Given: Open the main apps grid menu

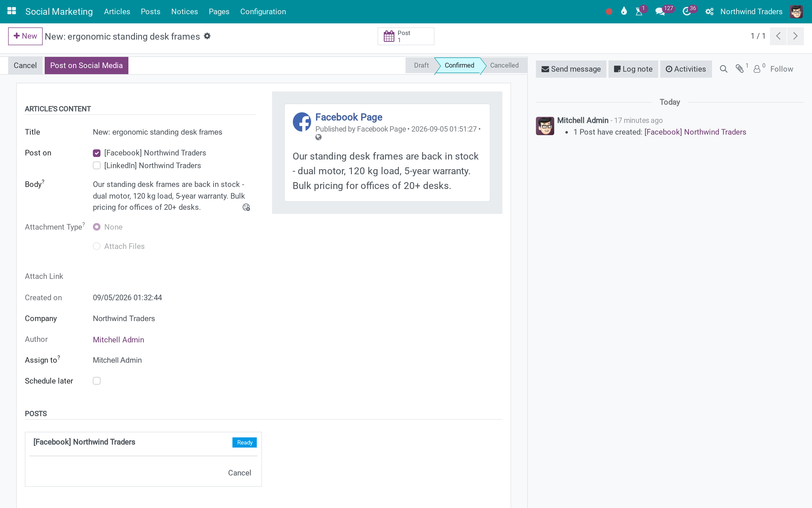Looking at the screenshot, I should click(12, 11).
